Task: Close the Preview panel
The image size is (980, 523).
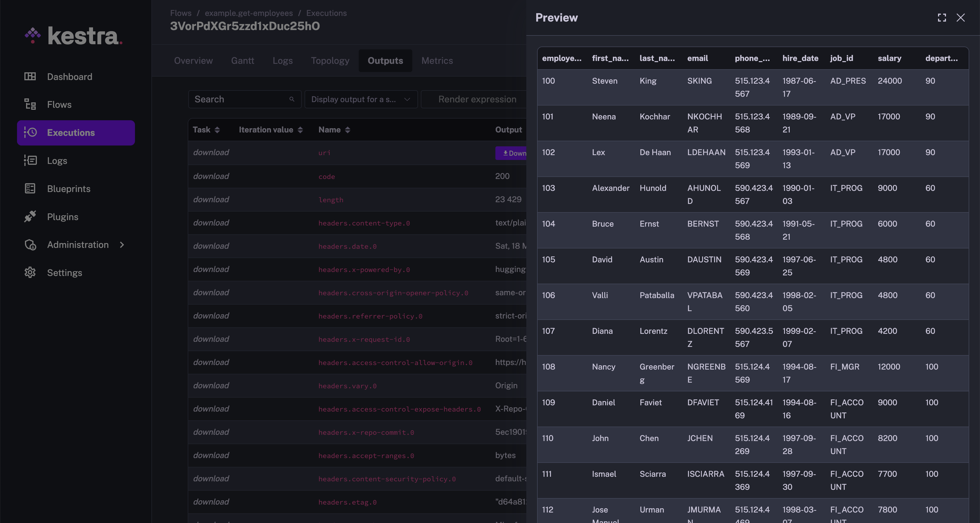Action: [x=961, y=18]
